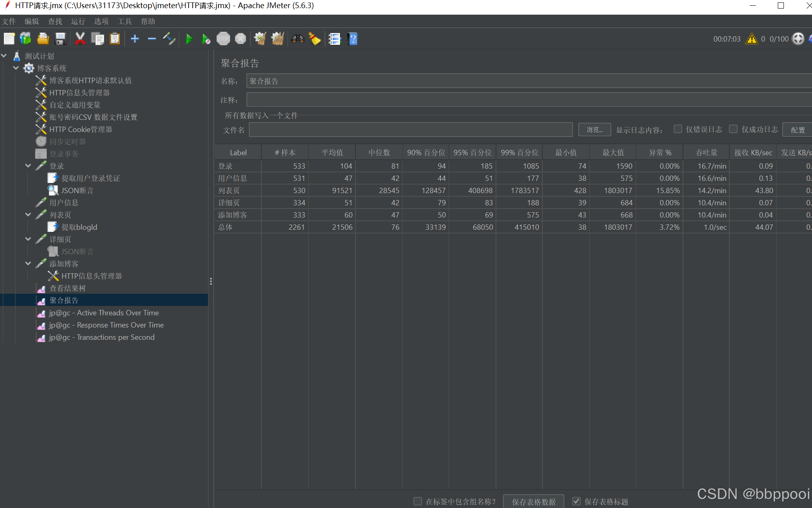Click the Save floppy disk icon

point(61,39)
